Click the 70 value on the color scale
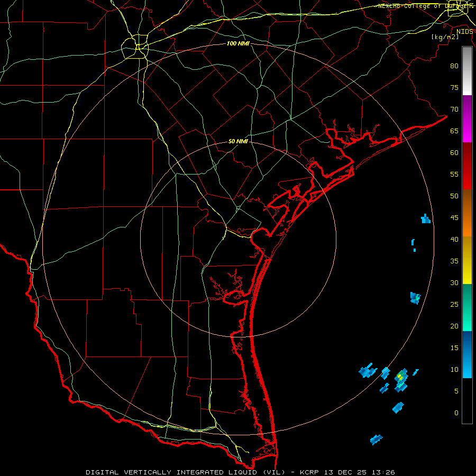The width and height of the screenshot is (476, 476). point(454,109)
